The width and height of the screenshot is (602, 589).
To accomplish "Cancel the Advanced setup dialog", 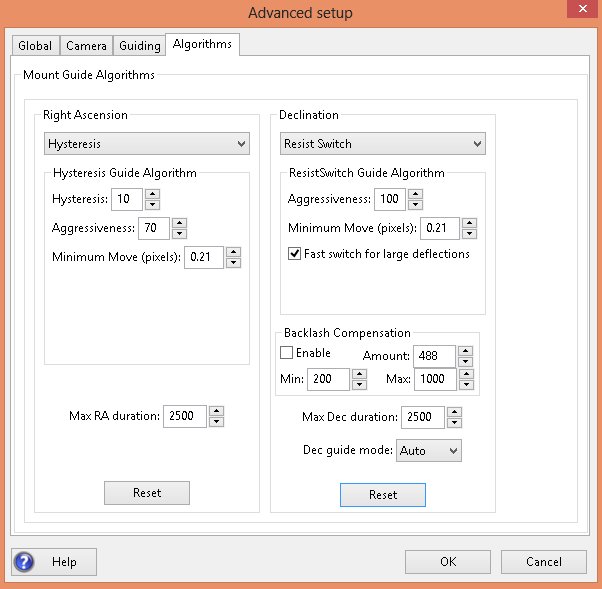I will pyautogui.click(x=544, y=562).
